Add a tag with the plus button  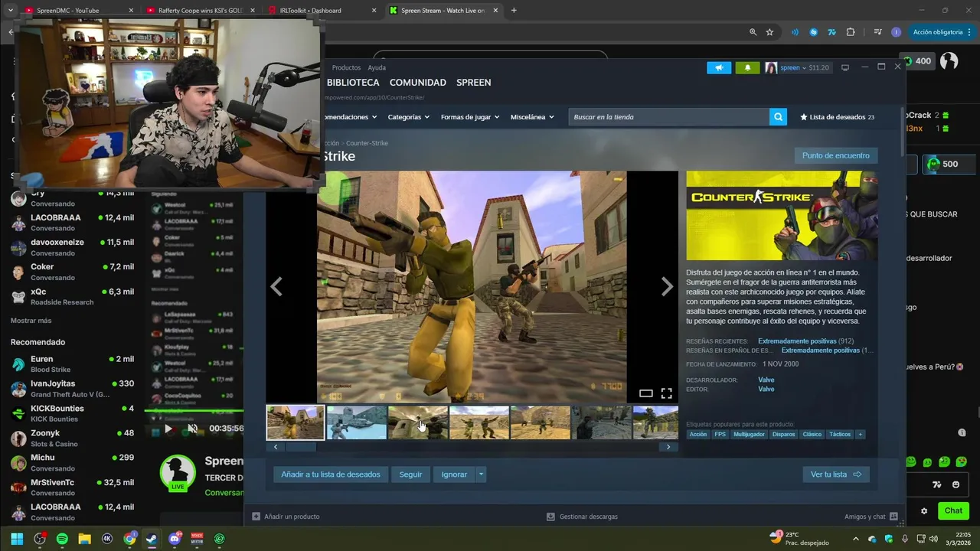click(861, 434)
